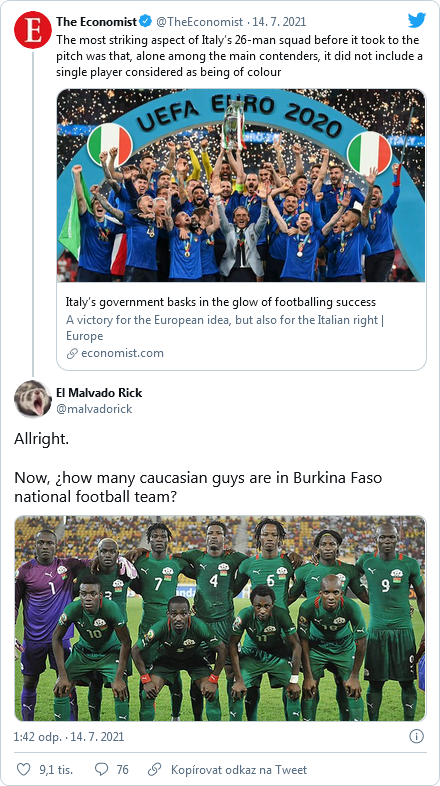Screen dimensions: 440x786
Task: Open El Malvado Rick's avatar picture
Action: (33, 399)
